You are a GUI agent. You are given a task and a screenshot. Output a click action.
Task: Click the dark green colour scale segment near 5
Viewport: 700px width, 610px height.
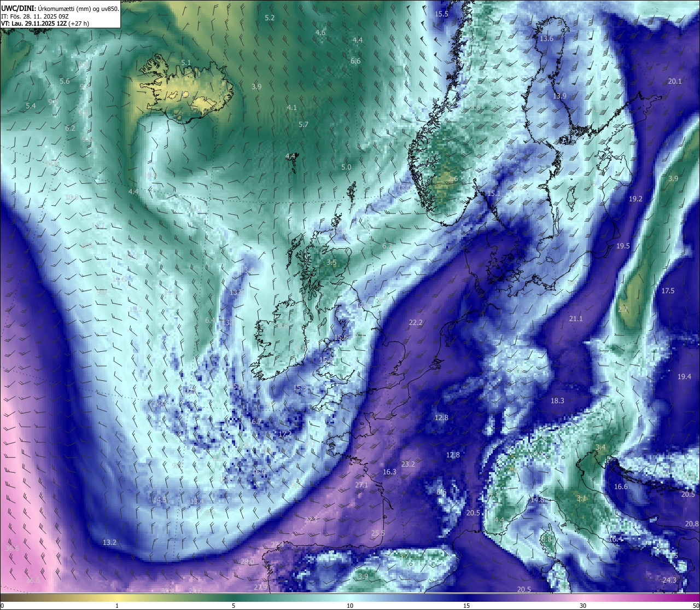click(x=234, y=597)
